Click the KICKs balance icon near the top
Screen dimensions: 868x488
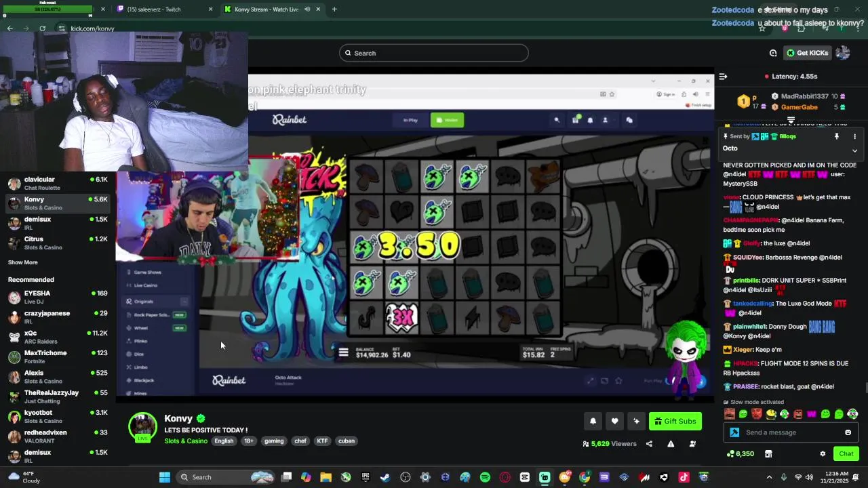(773, 53)
